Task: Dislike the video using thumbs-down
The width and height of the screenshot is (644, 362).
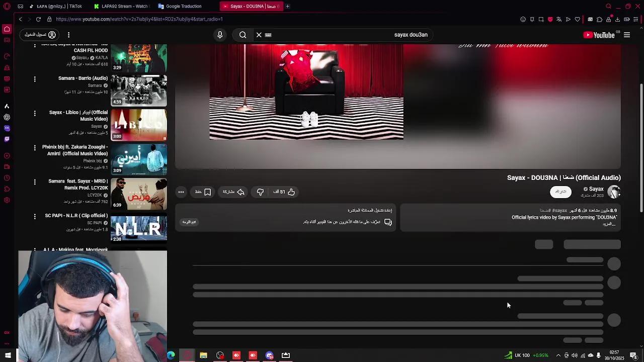Action: point(260,192)
